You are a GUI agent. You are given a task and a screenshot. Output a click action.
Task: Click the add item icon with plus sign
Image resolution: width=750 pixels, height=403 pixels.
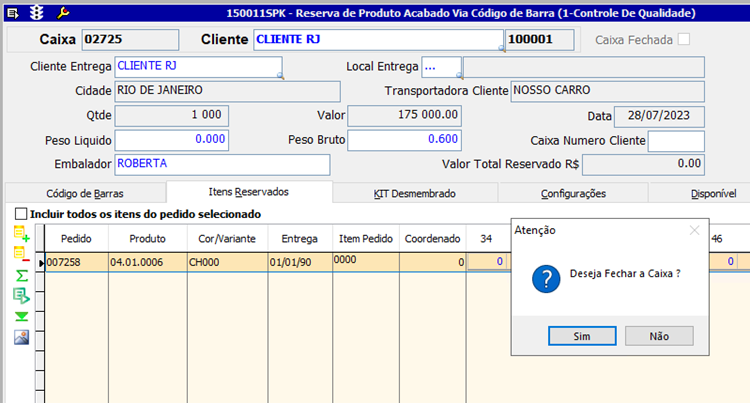click(21, 234)
